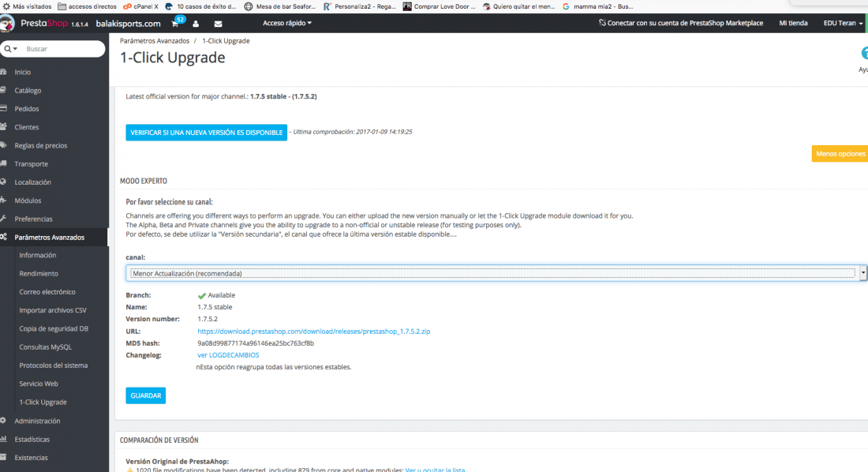Open the Módulos menu
868x472 pixels.
[28, 200]
